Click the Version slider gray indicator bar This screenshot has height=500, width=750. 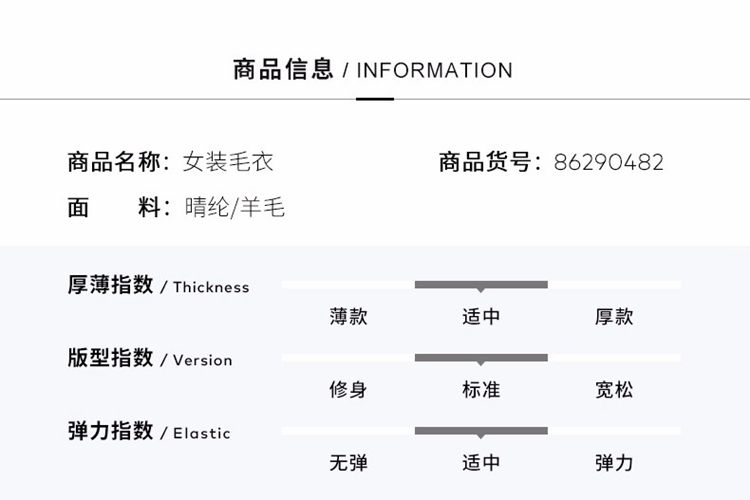[481, 357]
